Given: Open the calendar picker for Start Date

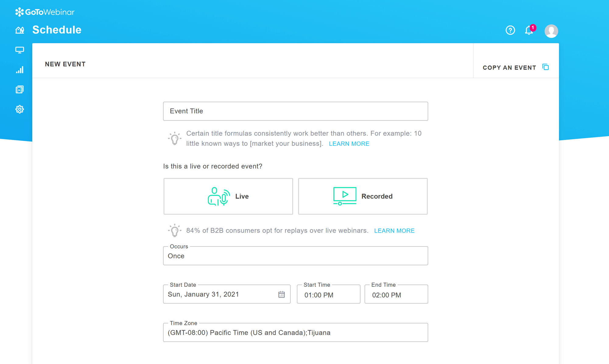Looking at the screenshot, I should 282,294.
